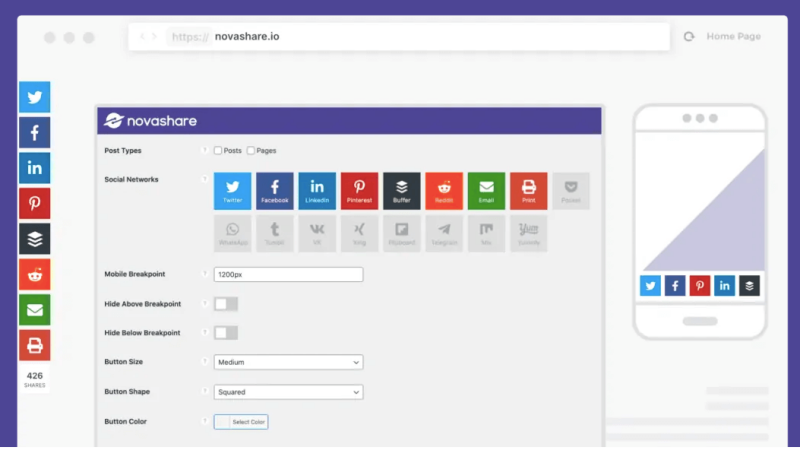Click the Buffer button in floating sidebar

(x=35, y=239)
